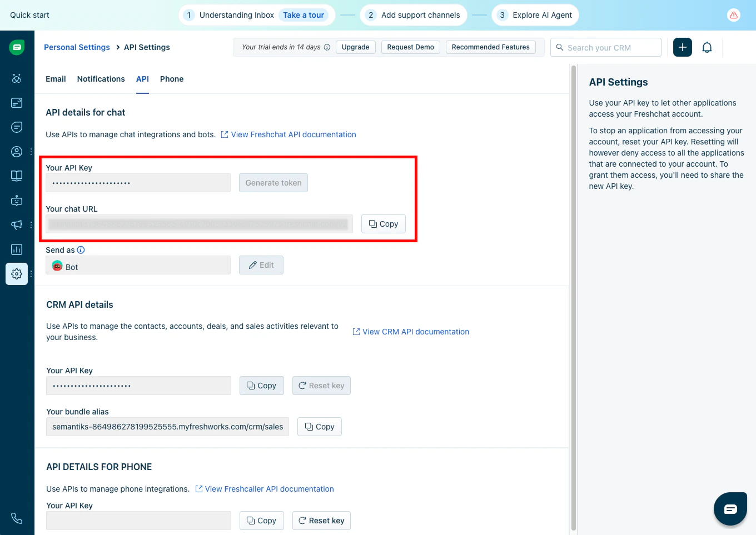The height and width of the screenshot is (535, 756).
Task: Open the View Freshchat API documentation link
Action: click(x=294, y=134)
